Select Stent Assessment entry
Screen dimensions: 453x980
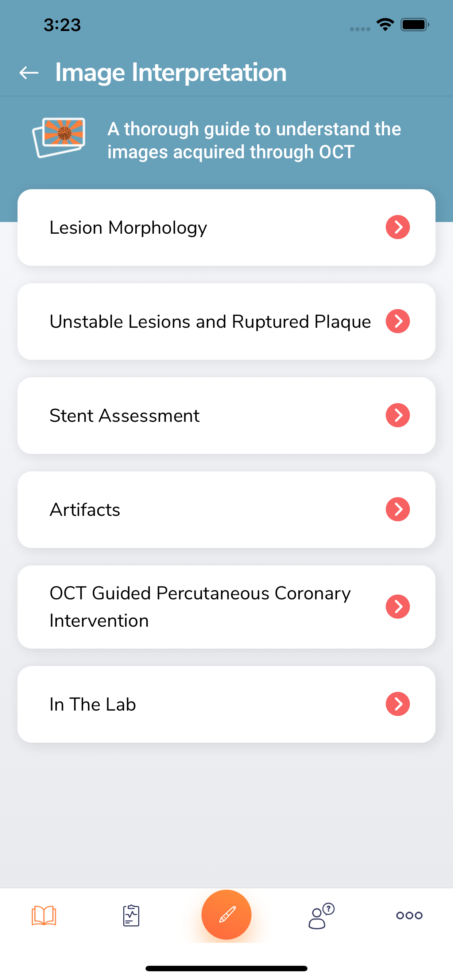tap(226, 415)
